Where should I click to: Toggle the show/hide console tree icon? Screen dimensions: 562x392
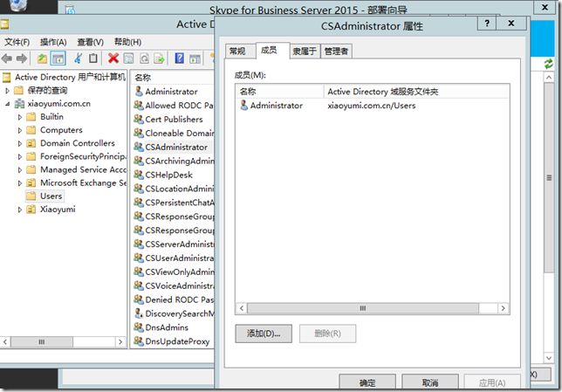(x=58, y=58)
